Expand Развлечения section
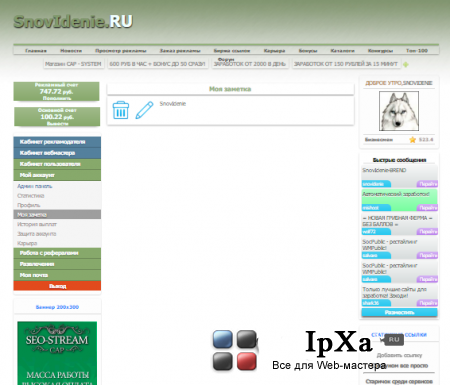The width and height of the screenshot is (450, 385). click(x=57, y=264)
